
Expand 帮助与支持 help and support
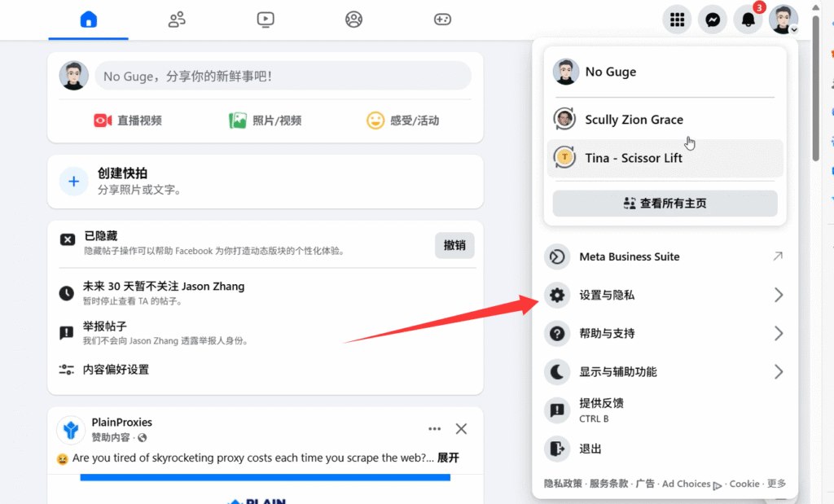(665, 333)
